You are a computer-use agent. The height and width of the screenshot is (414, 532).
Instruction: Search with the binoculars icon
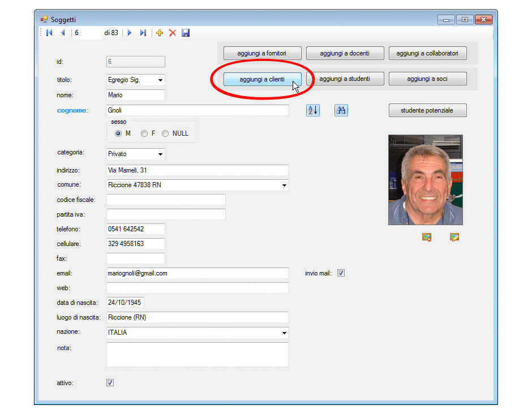click(341, 110)
